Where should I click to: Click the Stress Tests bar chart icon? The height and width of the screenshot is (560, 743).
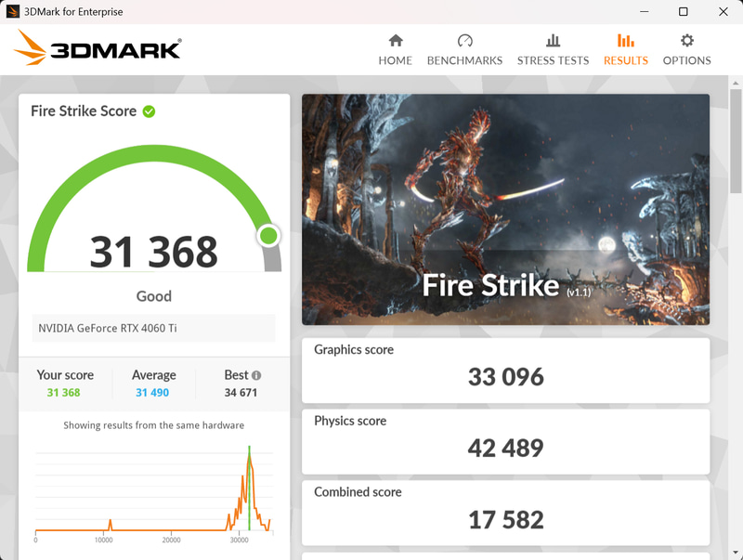552,41
